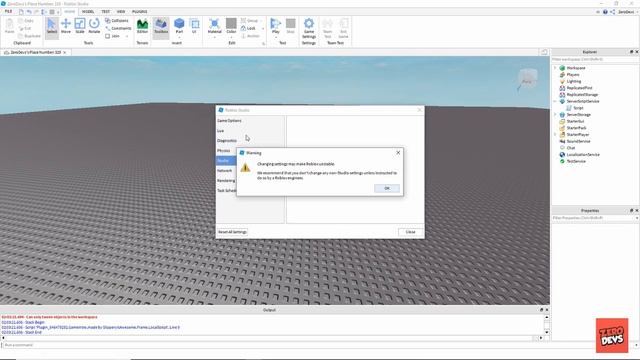Select Rendering in the settings list
Image resolution: width=640 pixels, height=360 pixels.
[x=226, y=180]
